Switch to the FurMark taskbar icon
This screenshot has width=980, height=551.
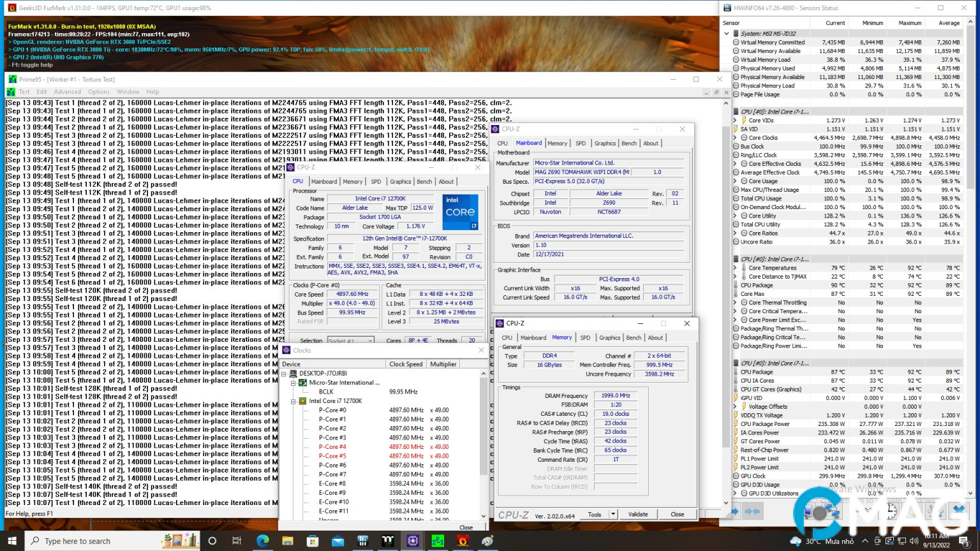pyautogui.click(x=463, y=541)
